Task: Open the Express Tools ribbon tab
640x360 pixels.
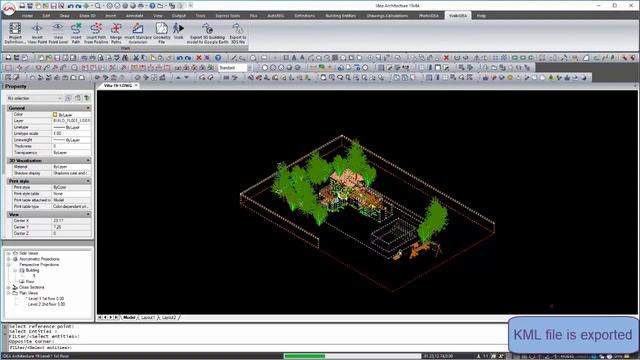Action: pos(227,16)
